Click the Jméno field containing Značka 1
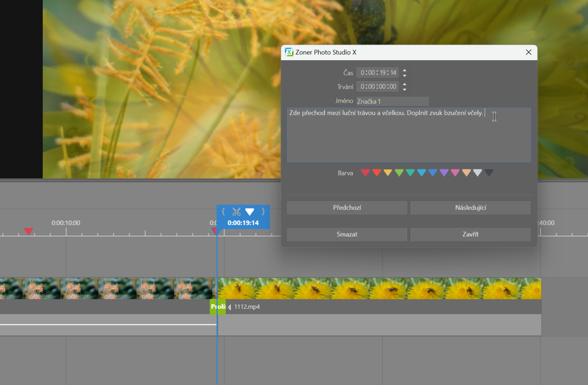588x385 pixels. point(392,101)
